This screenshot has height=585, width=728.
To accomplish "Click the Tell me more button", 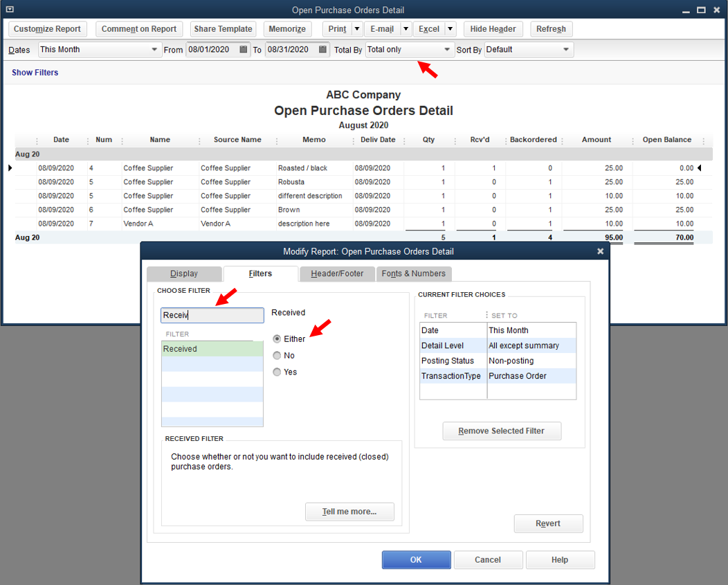I will pos(349,512).
